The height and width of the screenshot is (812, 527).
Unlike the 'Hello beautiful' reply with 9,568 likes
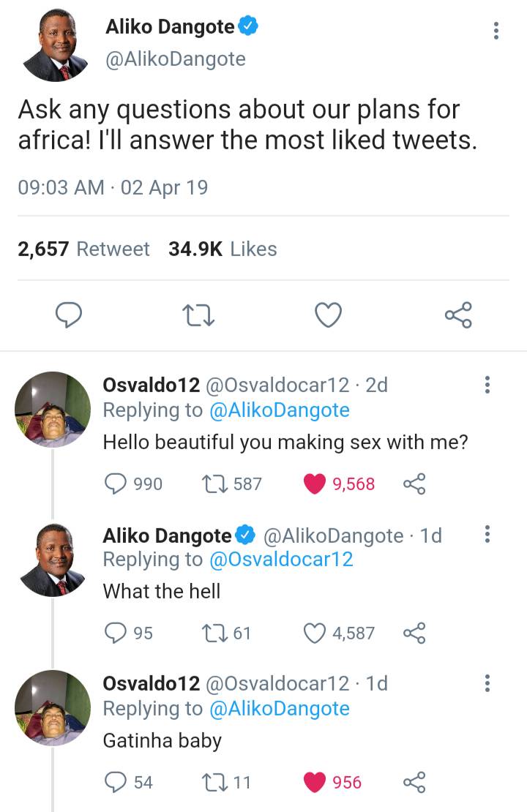(315, 484)
